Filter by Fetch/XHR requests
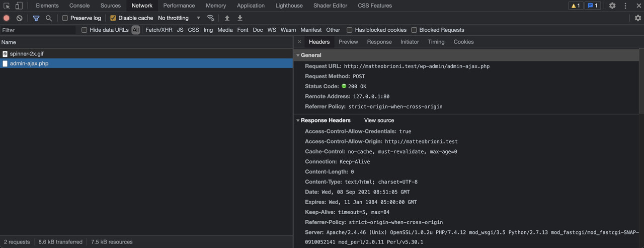Viewport: 644px width, 248px height. 159,30
